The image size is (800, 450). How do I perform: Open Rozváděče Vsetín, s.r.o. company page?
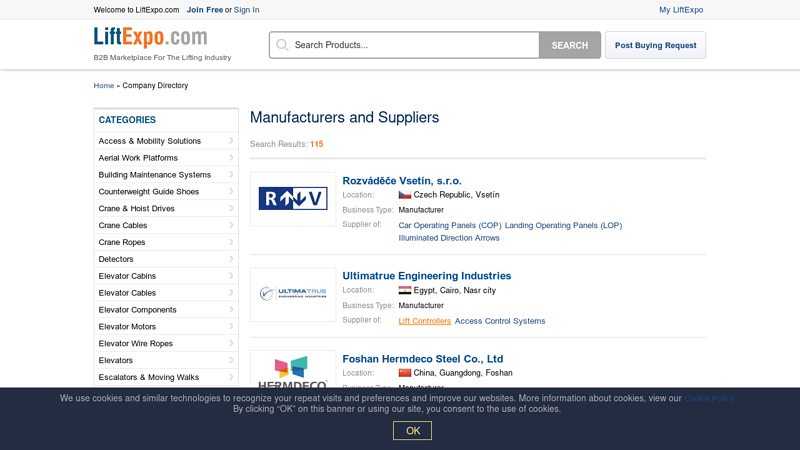(x=402, y=181)
